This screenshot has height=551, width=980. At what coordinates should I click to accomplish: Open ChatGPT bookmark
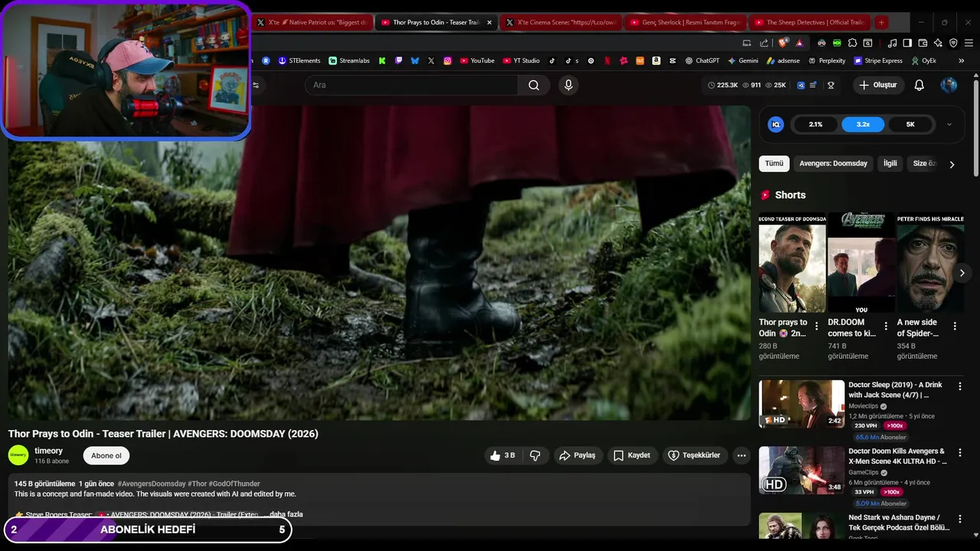pos(702,60)
